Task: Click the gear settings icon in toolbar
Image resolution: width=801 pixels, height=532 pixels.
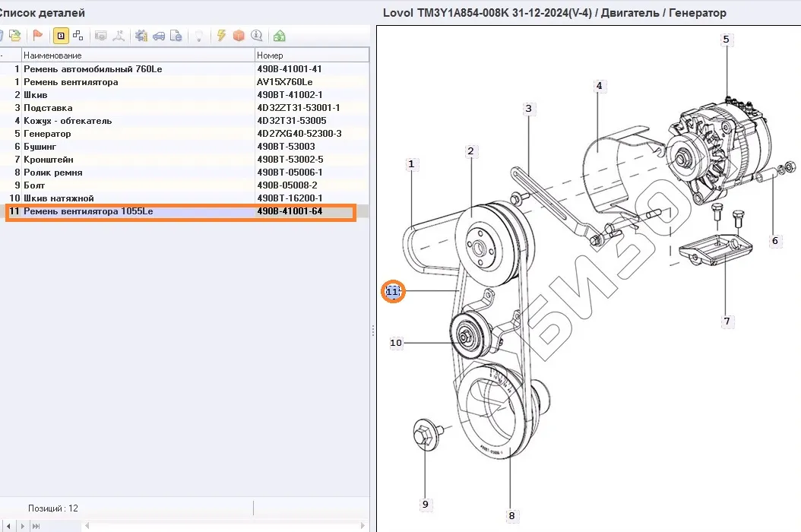Action: pyautogui.click(x=141, y=36)
